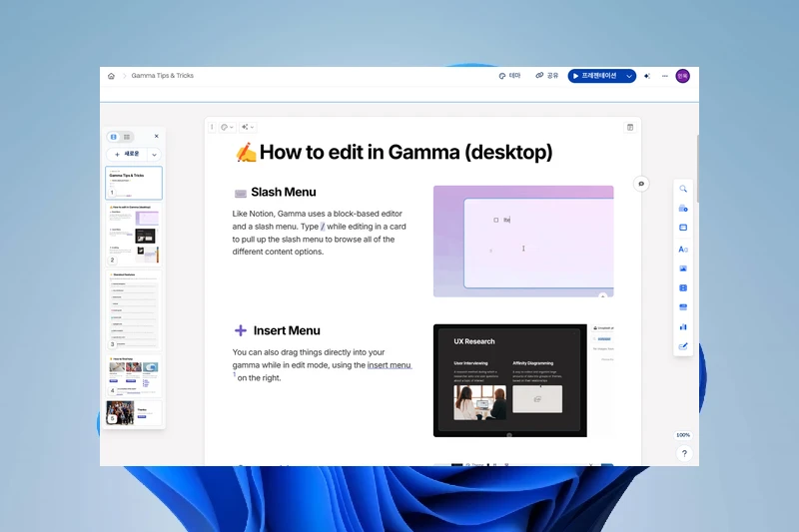Screen dimensions: 799x532
Task: Open the image insert icon
Action: pos(683,268)
